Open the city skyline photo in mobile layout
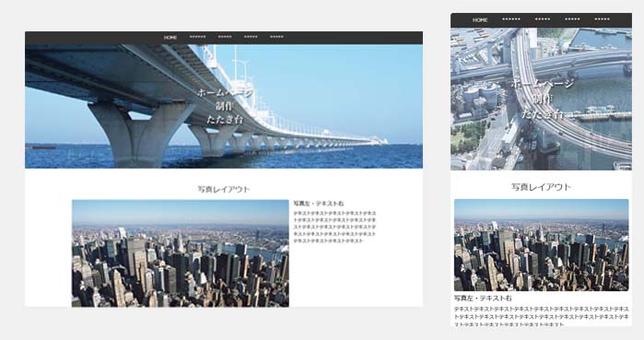 pos(542,245)
